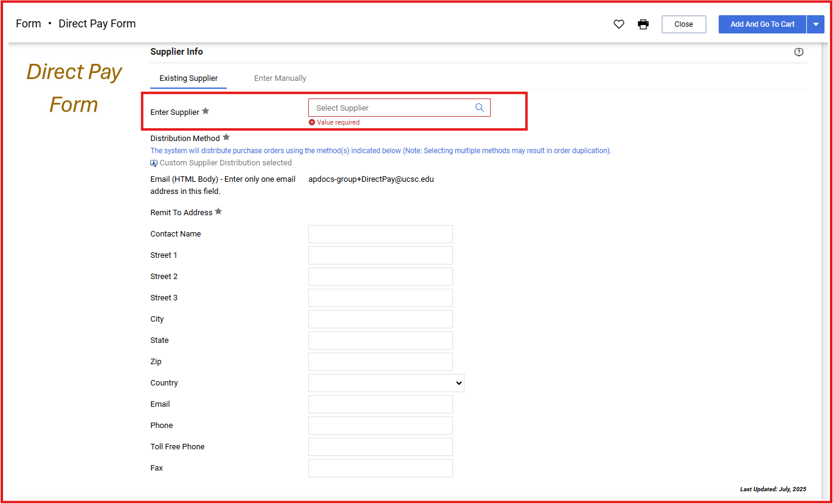Click the printer icon
Screen dimensions: 833x504
click(643, 24)
